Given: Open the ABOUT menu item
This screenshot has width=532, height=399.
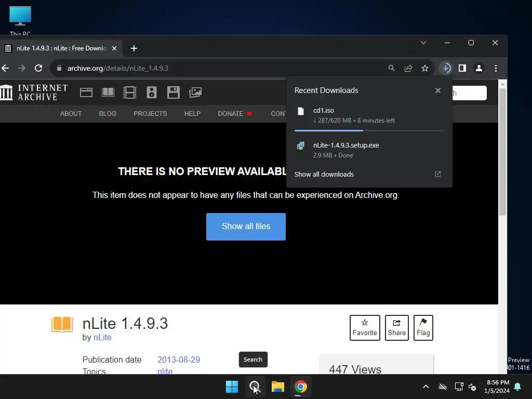Looking at the screenshot, I should coord(71,114).
